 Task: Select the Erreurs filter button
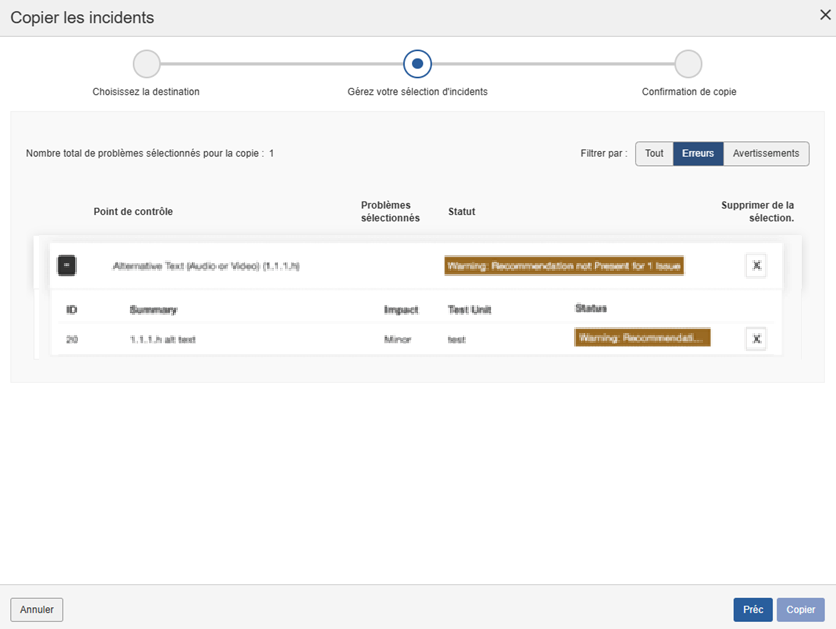pos(697,154)
